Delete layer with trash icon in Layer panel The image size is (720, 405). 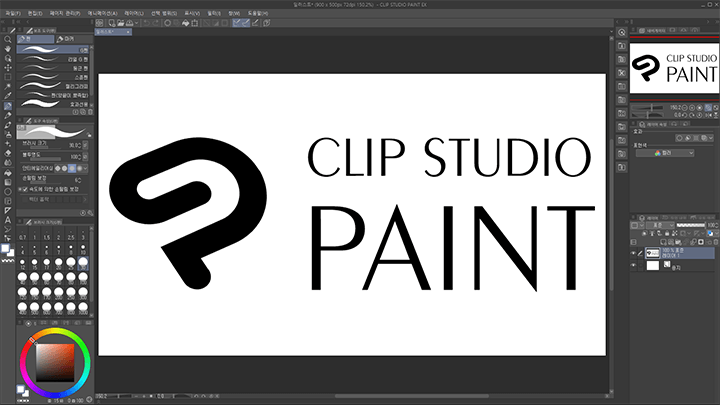tap(715, 242)
